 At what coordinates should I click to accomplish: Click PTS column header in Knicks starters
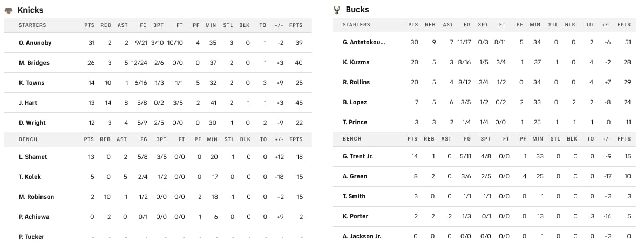click(x=89, y=25)
